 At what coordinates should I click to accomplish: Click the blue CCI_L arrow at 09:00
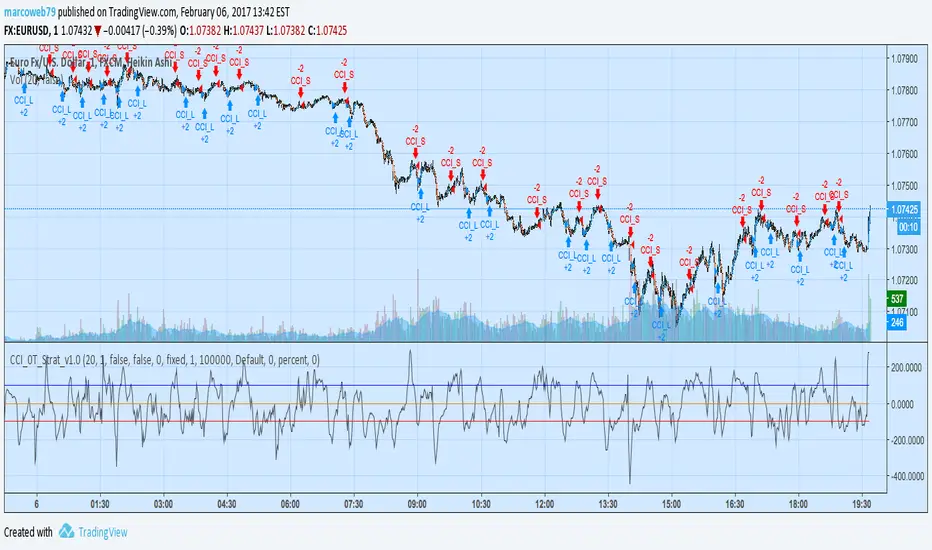pyautogui.click(x=420, y=193)
